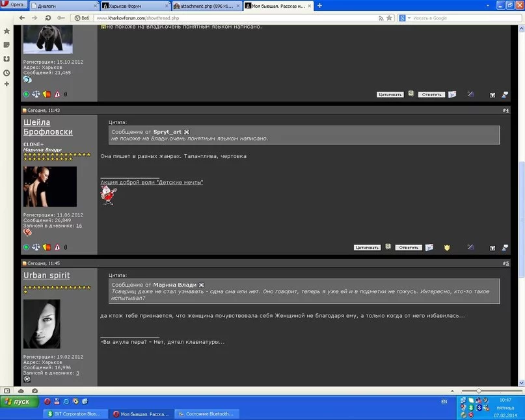The image size is (525, 420).
Task: Click the report bad post warning triangle icon
Action: pos(57,246)
